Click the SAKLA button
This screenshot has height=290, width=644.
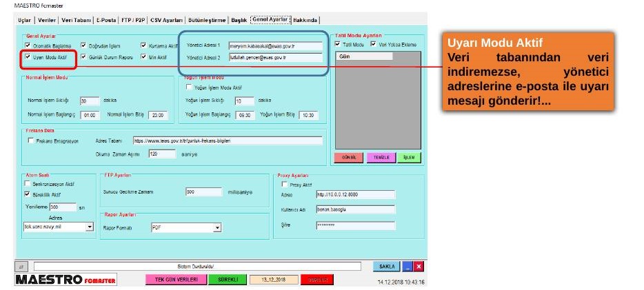(x=387, y=267)
